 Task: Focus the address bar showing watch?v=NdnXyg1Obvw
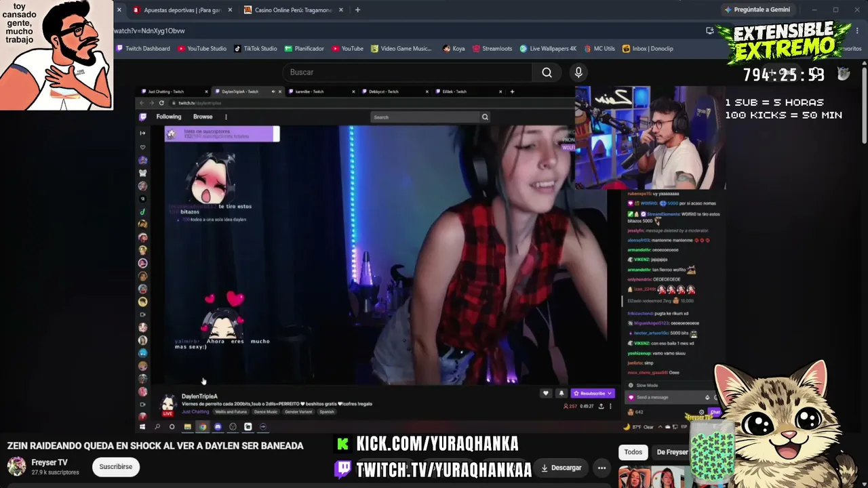(407, 30)
